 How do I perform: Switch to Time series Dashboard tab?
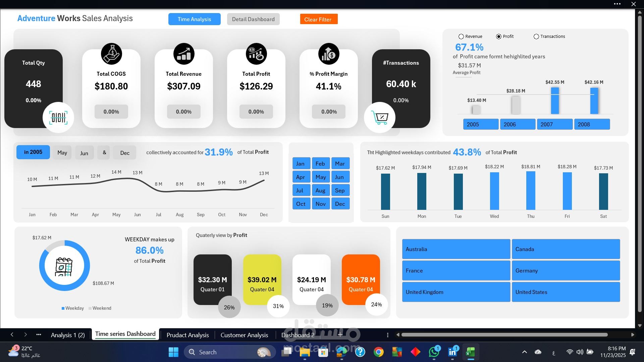pos(125,334)
